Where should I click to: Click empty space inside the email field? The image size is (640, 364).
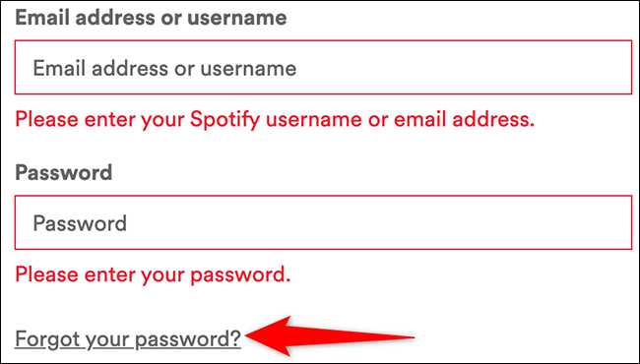(461, 67)
